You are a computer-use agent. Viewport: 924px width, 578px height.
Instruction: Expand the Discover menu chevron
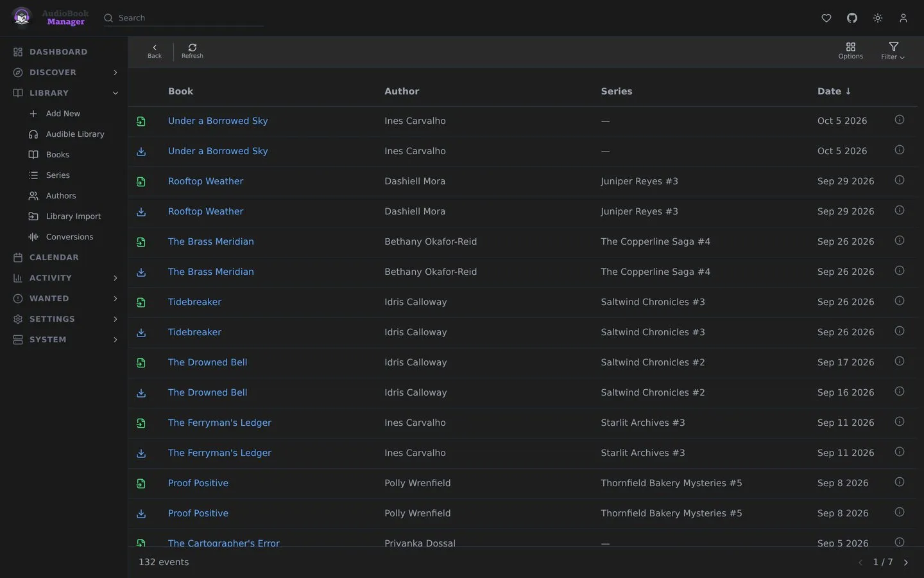tap(116, 73)
